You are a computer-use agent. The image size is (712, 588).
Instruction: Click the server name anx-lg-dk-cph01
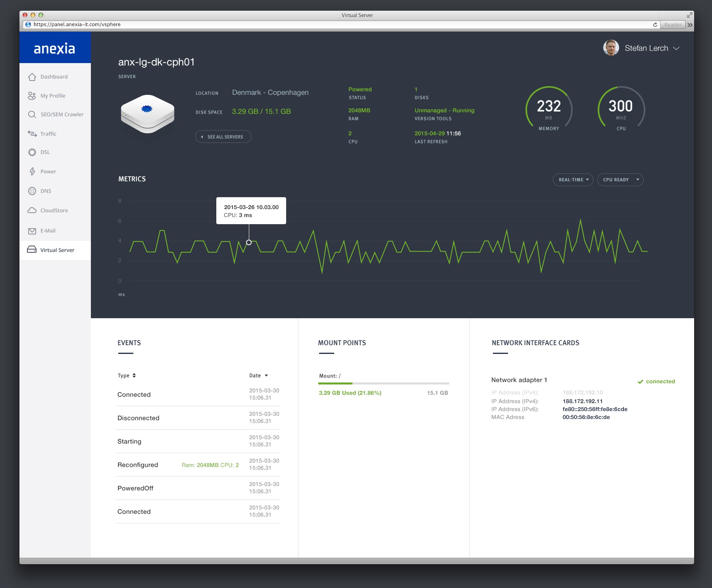(x=156, y=62)
